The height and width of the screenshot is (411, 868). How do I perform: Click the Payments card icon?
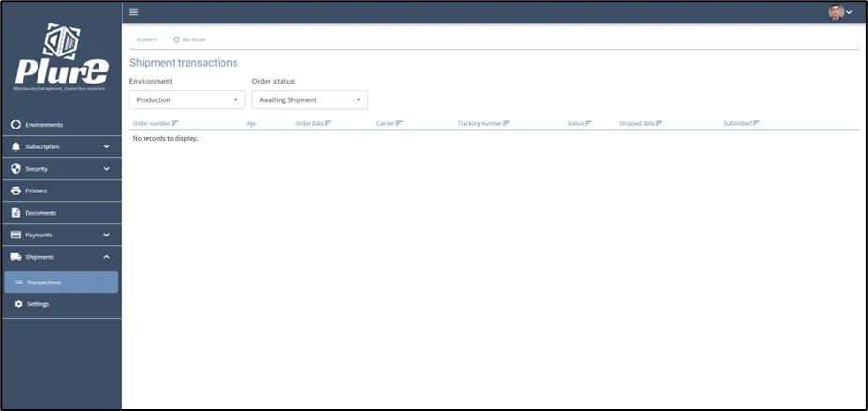click(16, 235)
